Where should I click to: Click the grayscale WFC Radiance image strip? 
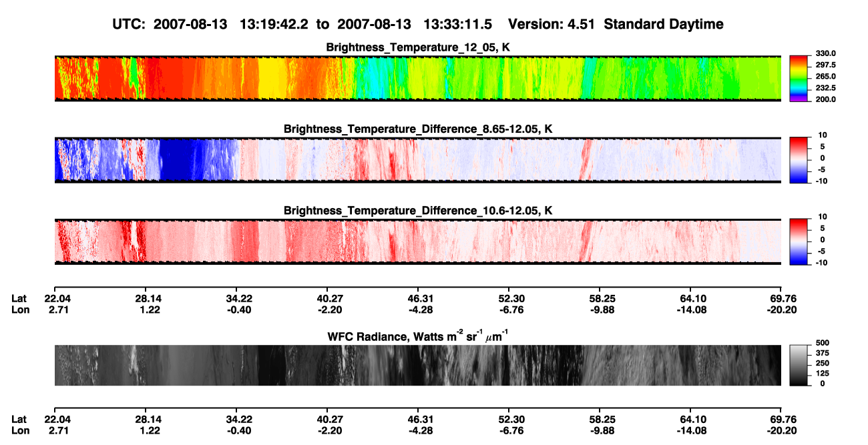point(418,365)
